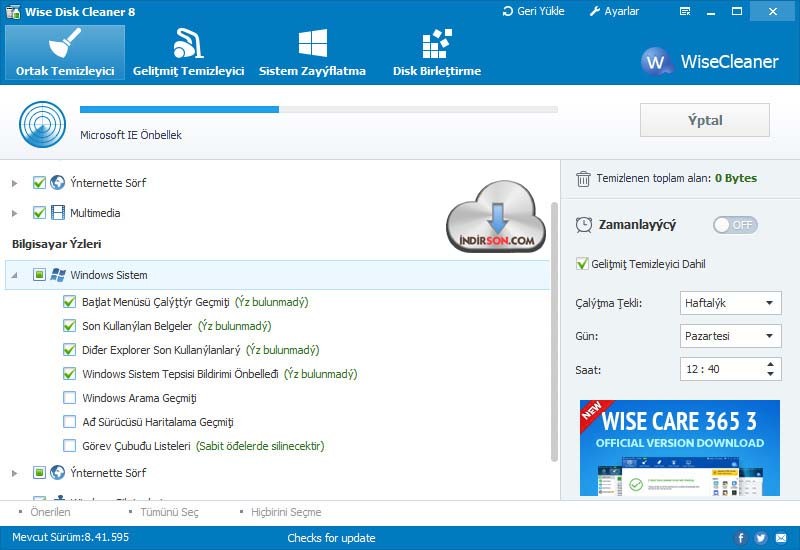Viewport: 800px width, 550px height.
Task: Click the trash bin icon
Action: point(583,179)
